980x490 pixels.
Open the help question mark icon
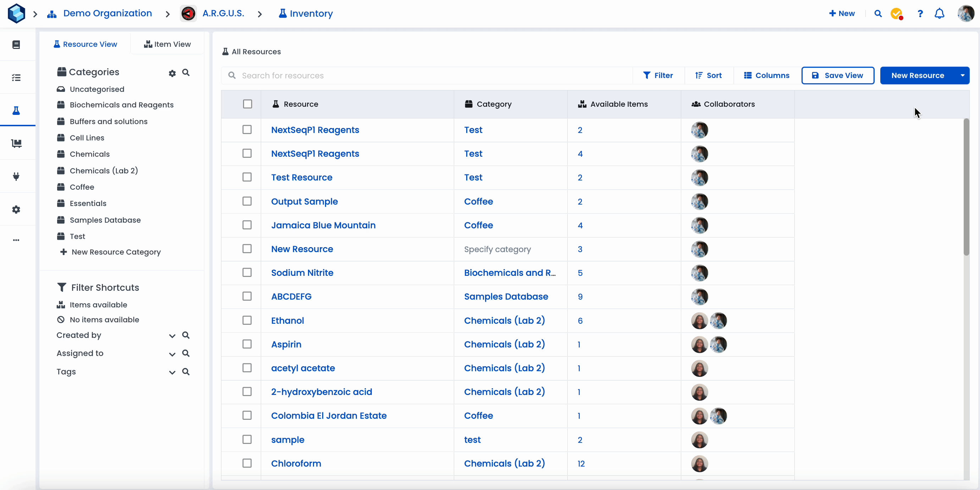pyautogui.click(x=920, y=14)
